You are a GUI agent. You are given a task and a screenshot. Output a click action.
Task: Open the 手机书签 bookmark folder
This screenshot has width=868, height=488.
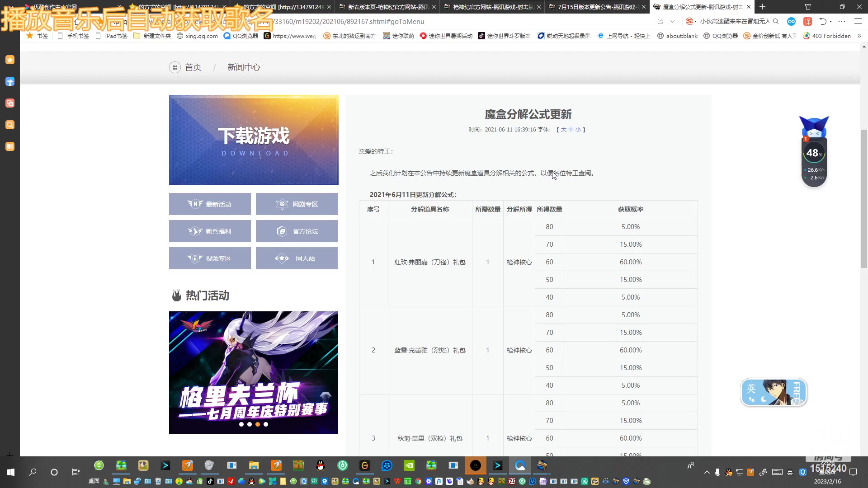(73, 36)
